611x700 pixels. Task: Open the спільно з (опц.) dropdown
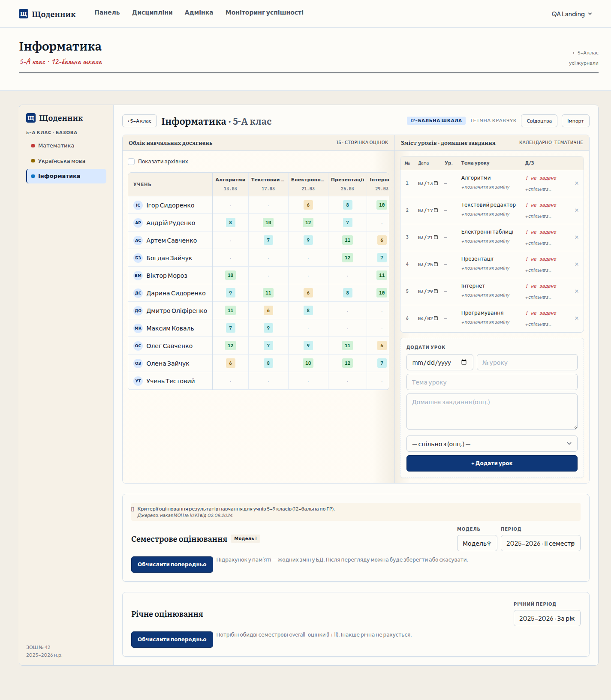point(492,444)
